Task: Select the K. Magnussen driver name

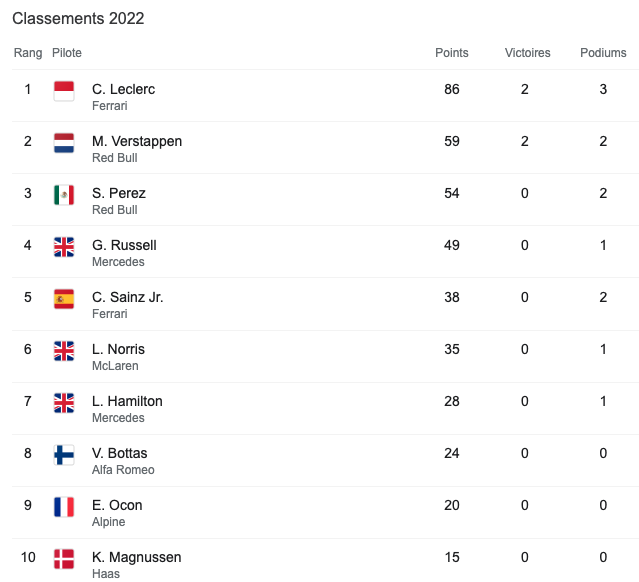Action: 136,557
